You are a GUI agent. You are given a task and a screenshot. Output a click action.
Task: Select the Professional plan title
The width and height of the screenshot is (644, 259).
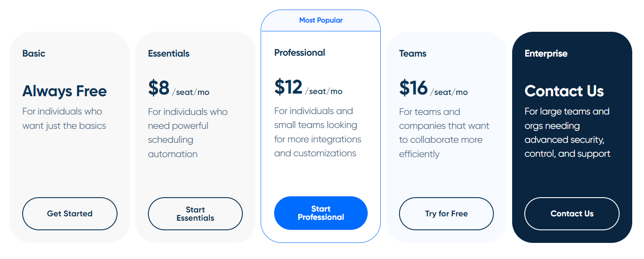pyautogui.click(x=300, y=53)
